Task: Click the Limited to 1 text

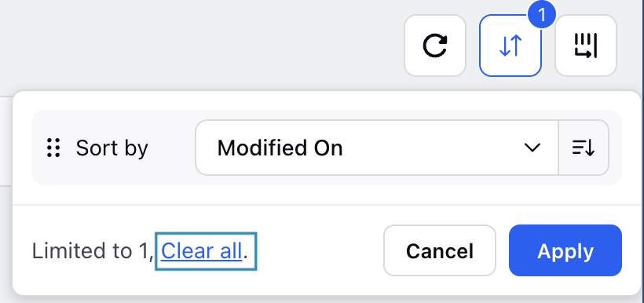Action: pyautogui.click(x=93, y=251)
